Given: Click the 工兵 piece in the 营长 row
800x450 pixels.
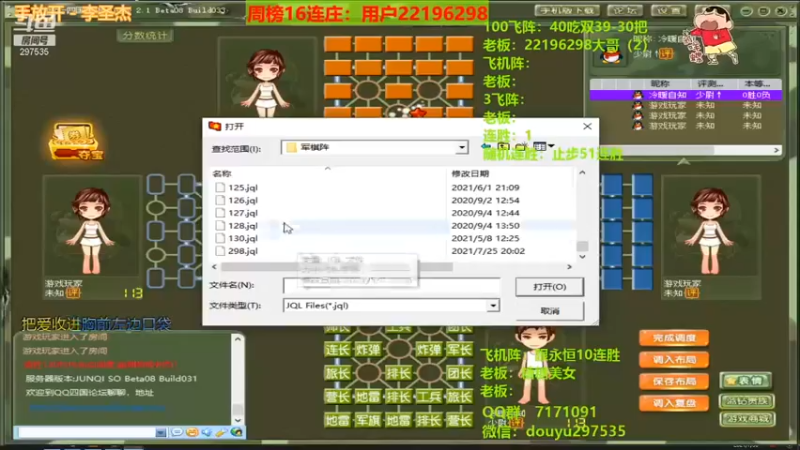Looking at the screenshot, I should pyautogui.click(x=429, y=396).
